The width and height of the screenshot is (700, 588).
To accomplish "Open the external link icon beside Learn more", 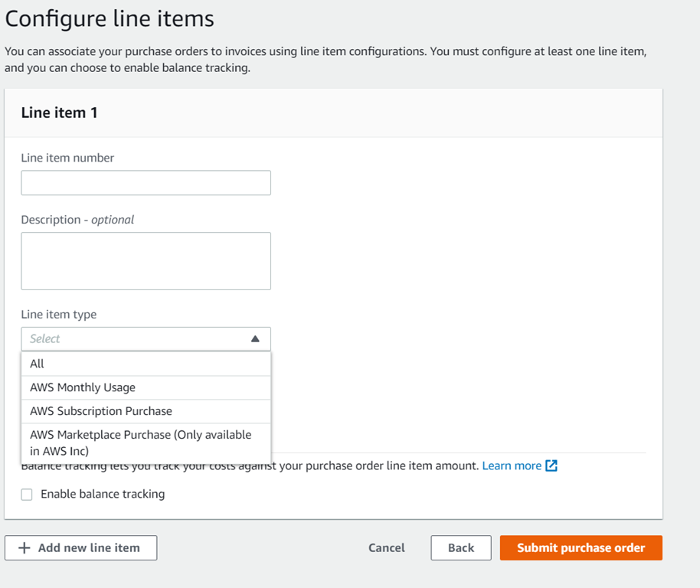I will tap(551, 465).
